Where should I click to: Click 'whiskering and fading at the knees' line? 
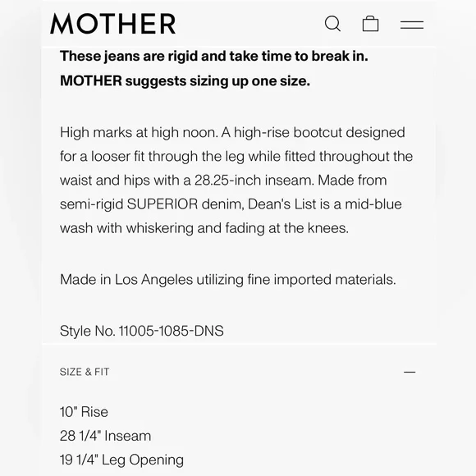(237, 228)
